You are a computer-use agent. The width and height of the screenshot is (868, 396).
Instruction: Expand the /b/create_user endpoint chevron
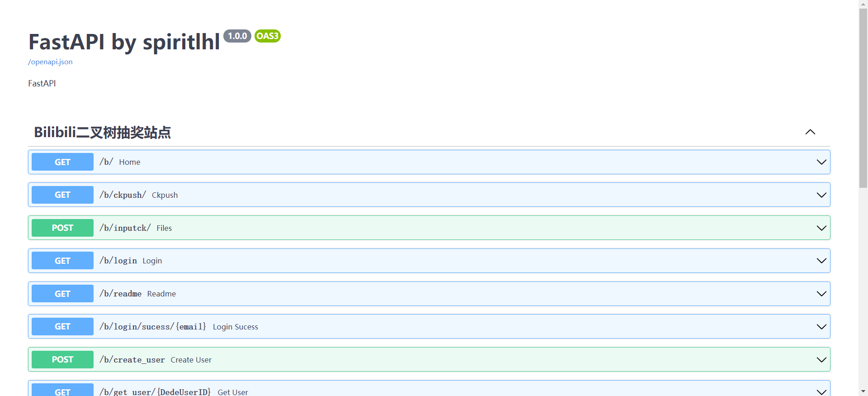(821, 360)
